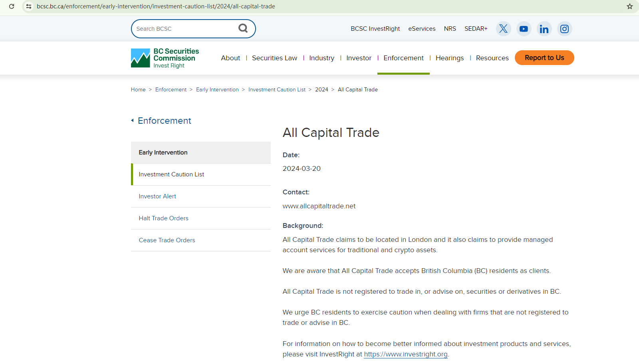Reload the page with browser refresh icon
Image resolution: width=639 pixels, height=364 pixels.
tap(12, 6)
